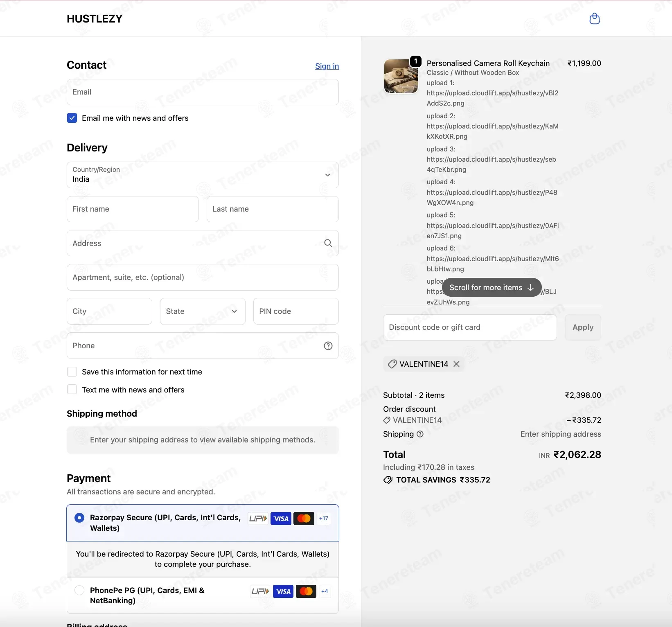Click the tag icon beside VALENTINE14 chip
The height and width of the screenshot is (627, 672).
pyautogui.click(x=392, y=364)
